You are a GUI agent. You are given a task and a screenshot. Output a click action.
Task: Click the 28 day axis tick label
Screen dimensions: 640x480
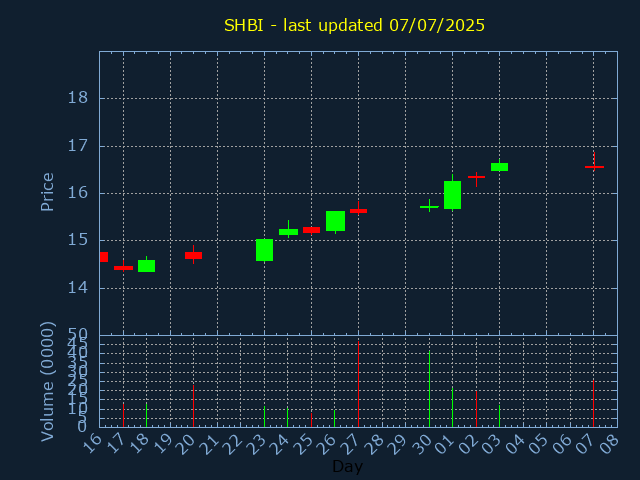point(375,443)
